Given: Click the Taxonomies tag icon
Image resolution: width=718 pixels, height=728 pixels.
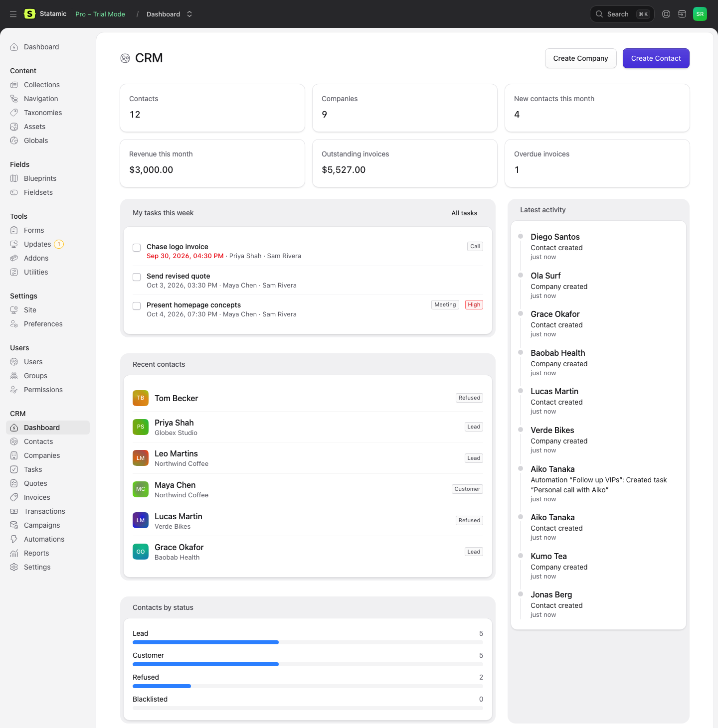Looking at the screenshot, I should (14, 113).
